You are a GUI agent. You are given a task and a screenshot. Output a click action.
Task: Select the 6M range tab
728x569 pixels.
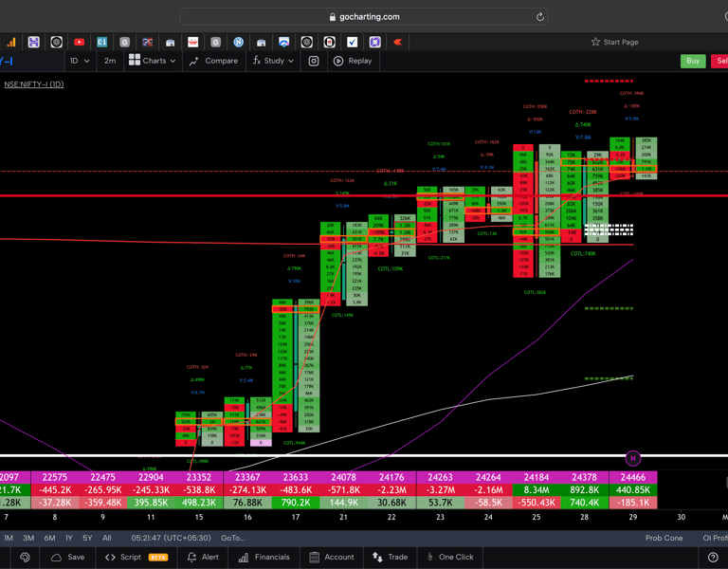[x=49, y=538]
